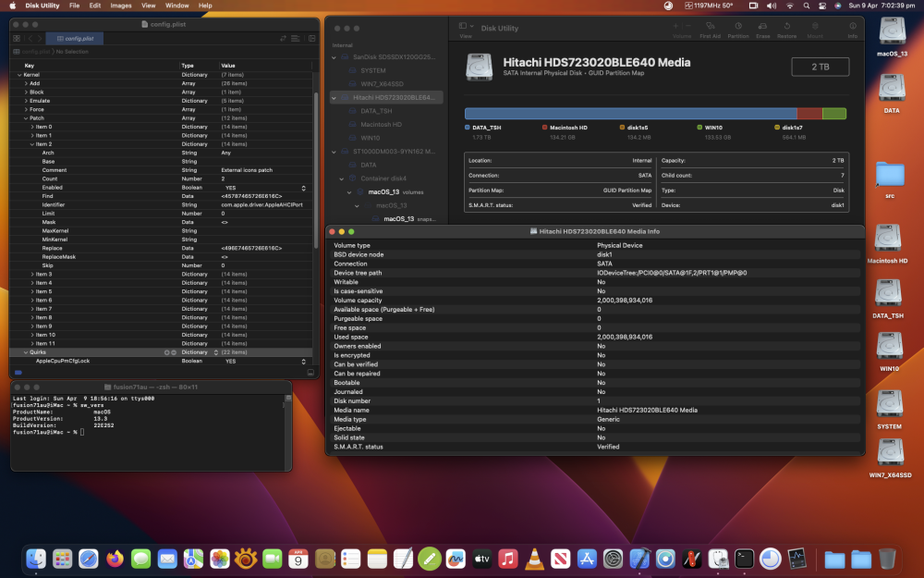
Task: Open Firefox from the Dock
Action: point(115,558)
